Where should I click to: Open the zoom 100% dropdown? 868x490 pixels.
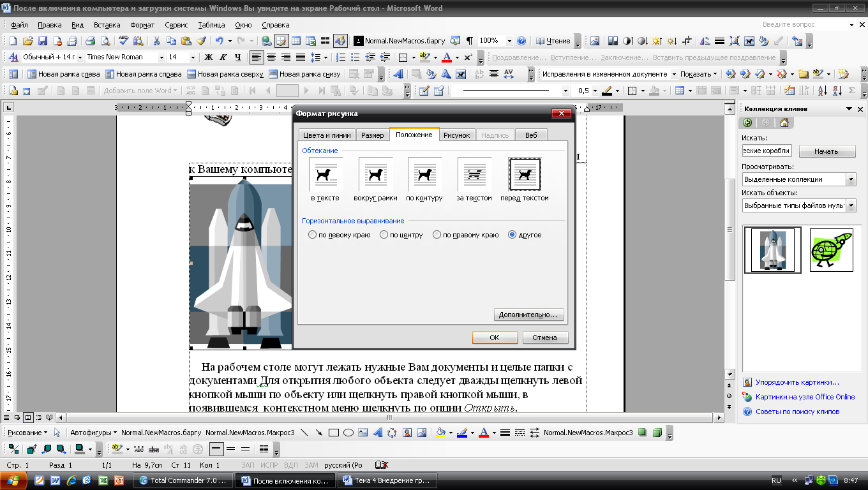click(509, 41)
